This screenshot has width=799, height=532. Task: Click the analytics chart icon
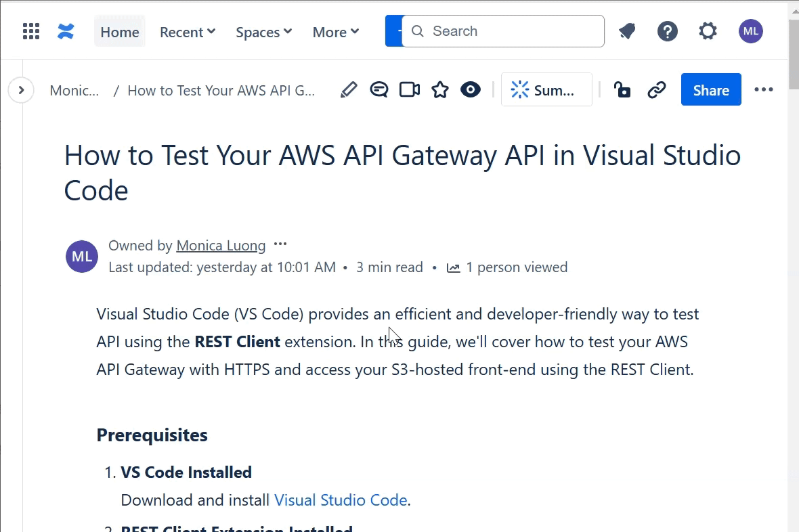[x=453, y=267]
